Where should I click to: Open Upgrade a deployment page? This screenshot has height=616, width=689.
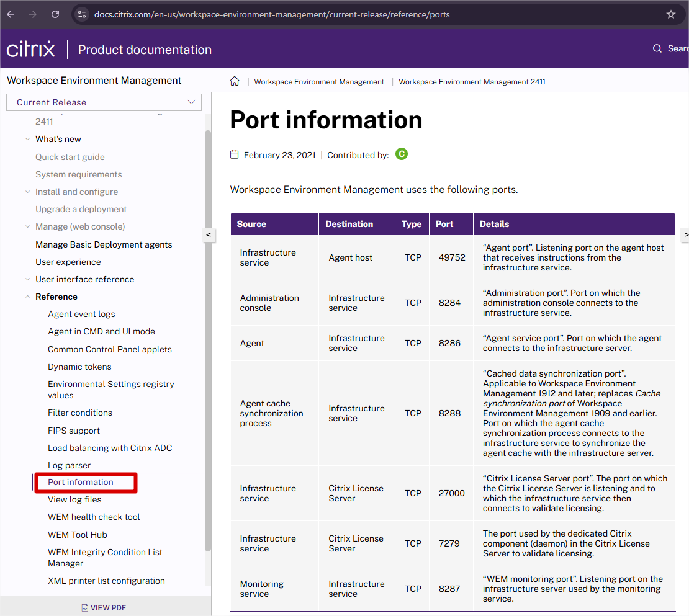[x=81, y=209]
